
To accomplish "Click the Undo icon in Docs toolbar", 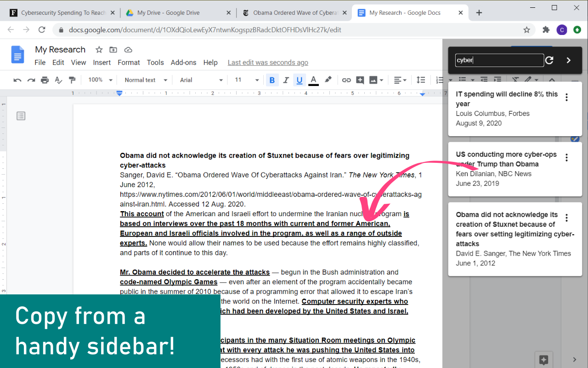I will point(17,80).
